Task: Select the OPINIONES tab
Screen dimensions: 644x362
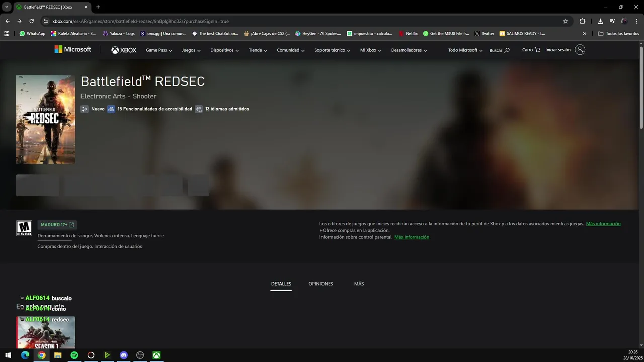Action: coord(320,284)
